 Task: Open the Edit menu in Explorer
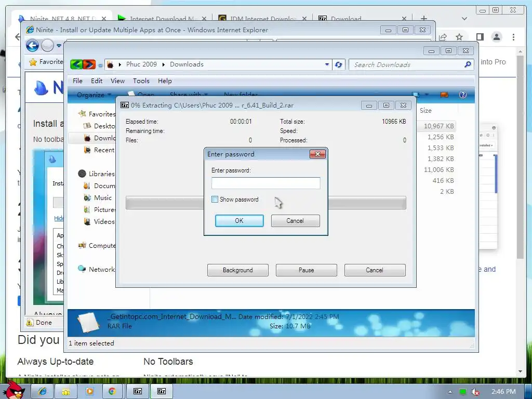97,81
